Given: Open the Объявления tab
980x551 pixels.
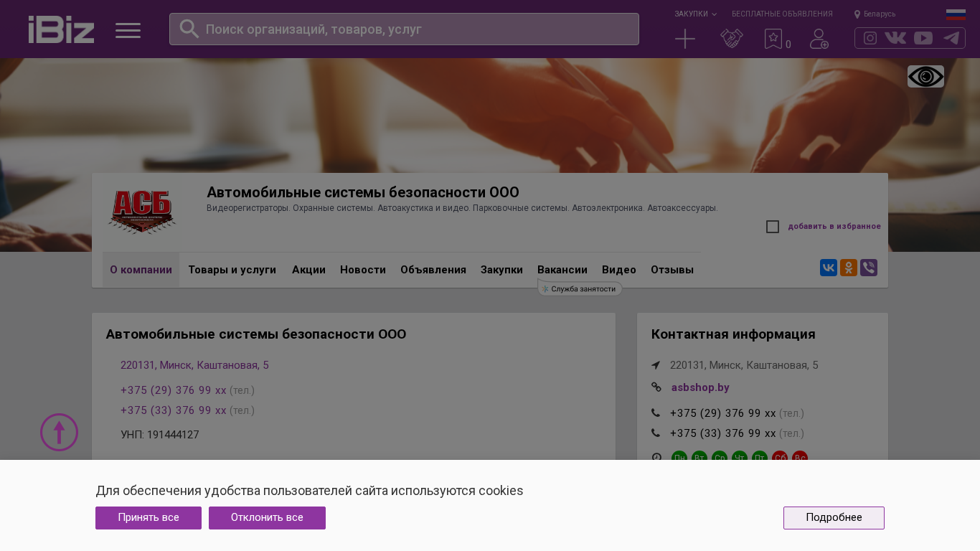Looking at the screenshot, I should [x=433, y=270].
